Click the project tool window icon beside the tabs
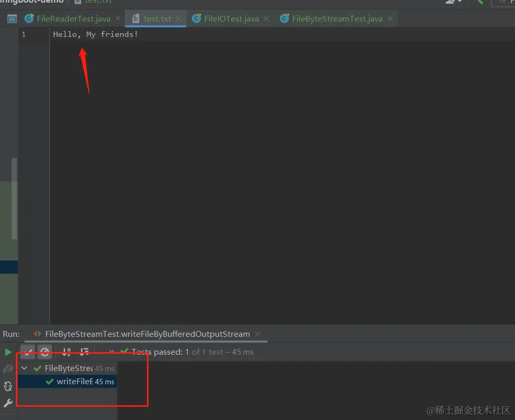 12,19
